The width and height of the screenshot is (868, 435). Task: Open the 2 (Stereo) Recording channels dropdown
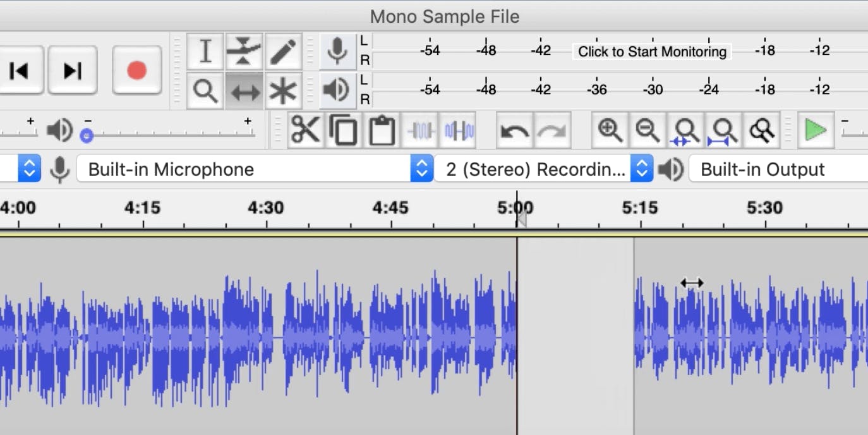[x=642, y=169]
